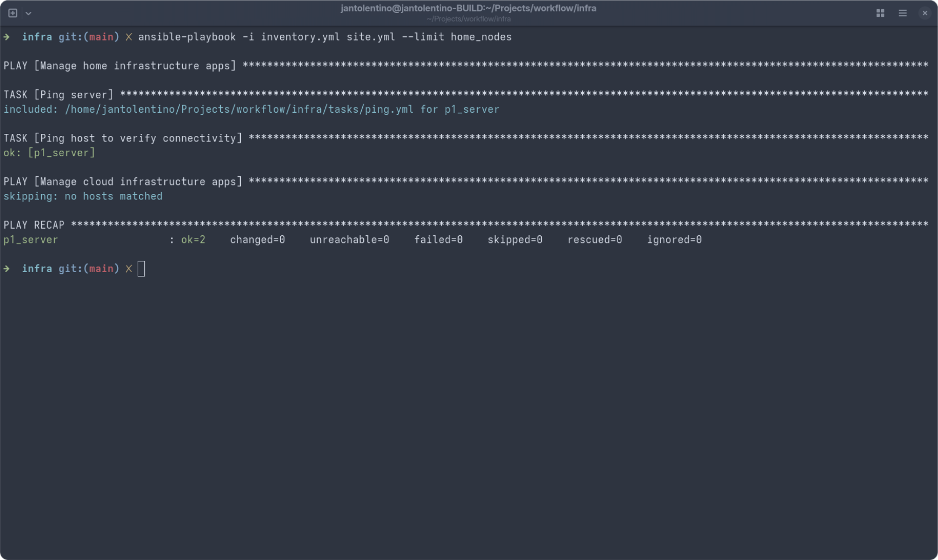This screenshot has height=560, width=938.
Task: Click 'ok=2' in the recap
Action: click(x=193, y=240)
